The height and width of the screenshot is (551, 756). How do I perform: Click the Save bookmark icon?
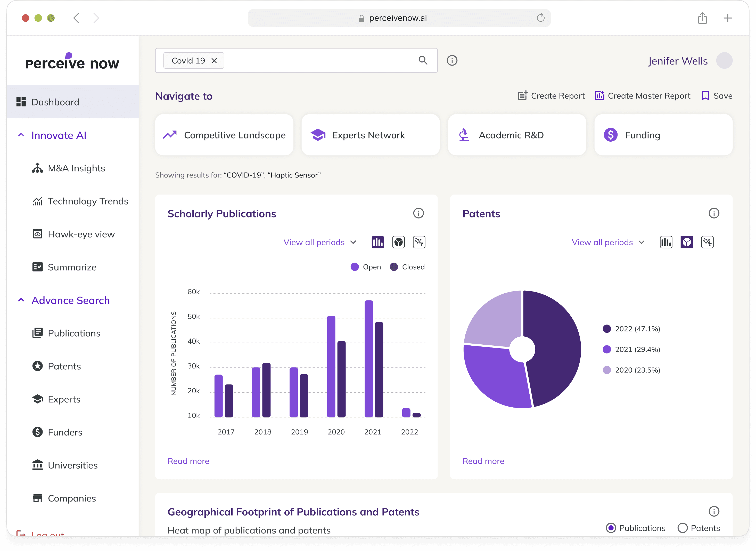705,96
